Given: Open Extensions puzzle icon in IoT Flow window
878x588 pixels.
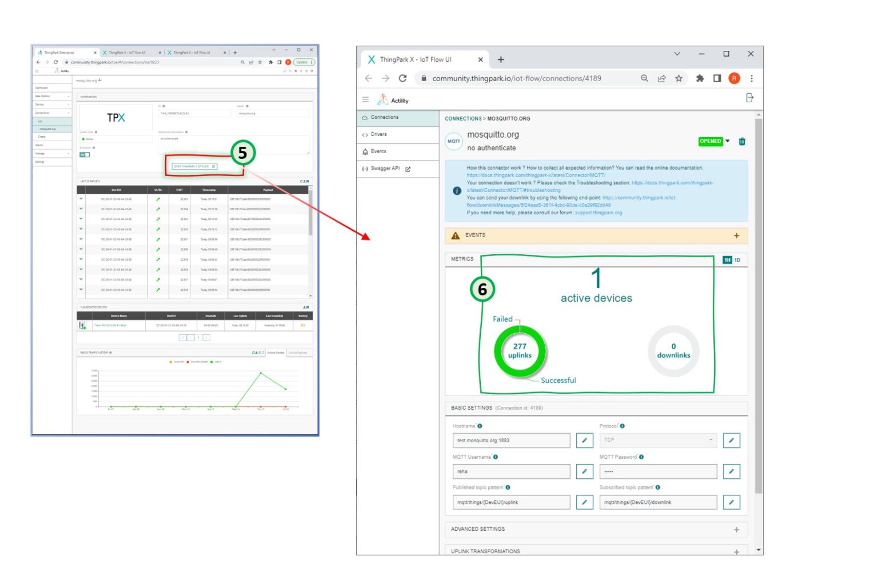Looking at the screenshot, I should tap(700, 78).
